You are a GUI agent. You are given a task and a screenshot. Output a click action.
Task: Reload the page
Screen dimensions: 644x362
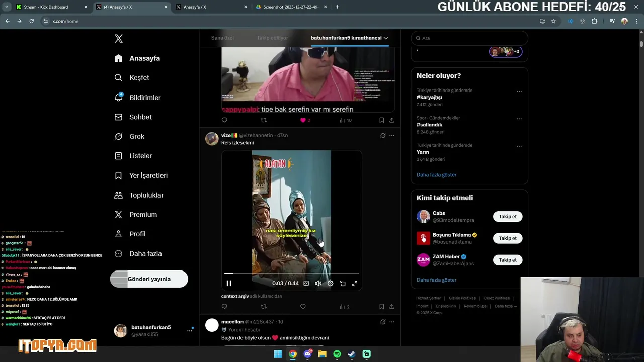(x=31, y=21)
